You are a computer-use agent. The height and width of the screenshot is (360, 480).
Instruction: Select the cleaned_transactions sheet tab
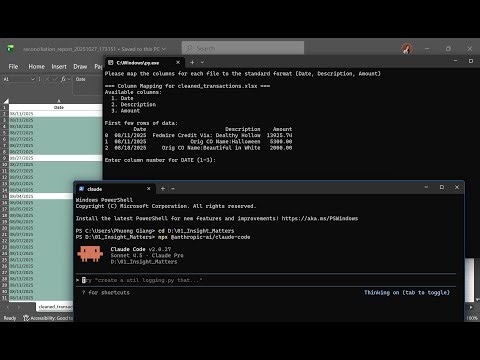55,307
